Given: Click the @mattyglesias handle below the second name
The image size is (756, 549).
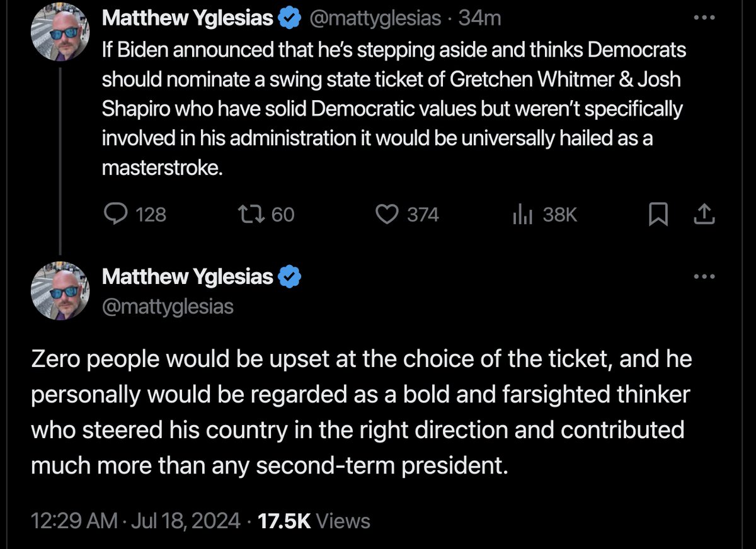Looking at the screenshot, I should [x=168, y=307].
